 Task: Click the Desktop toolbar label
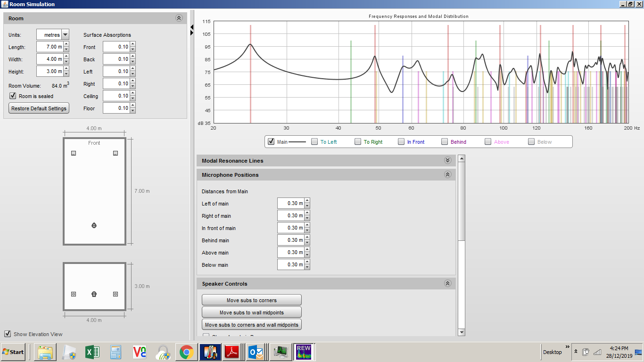(x=553, y=352)
